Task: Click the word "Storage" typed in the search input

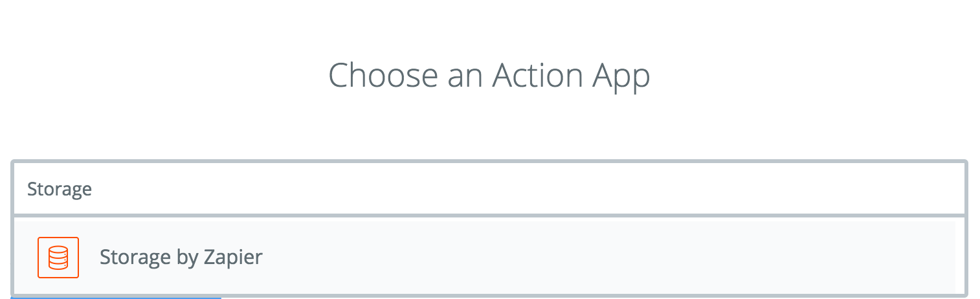Action: point(60,190)
